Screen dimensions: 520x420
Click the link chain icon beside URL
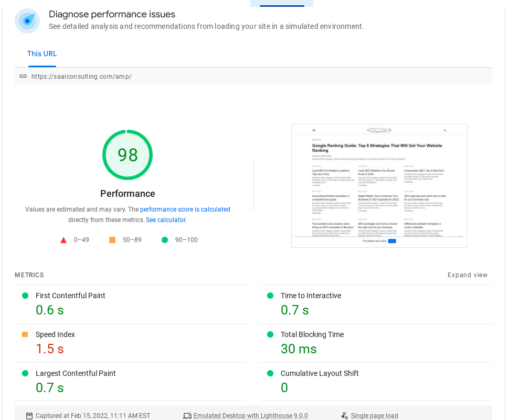click(x=23, y=76)
